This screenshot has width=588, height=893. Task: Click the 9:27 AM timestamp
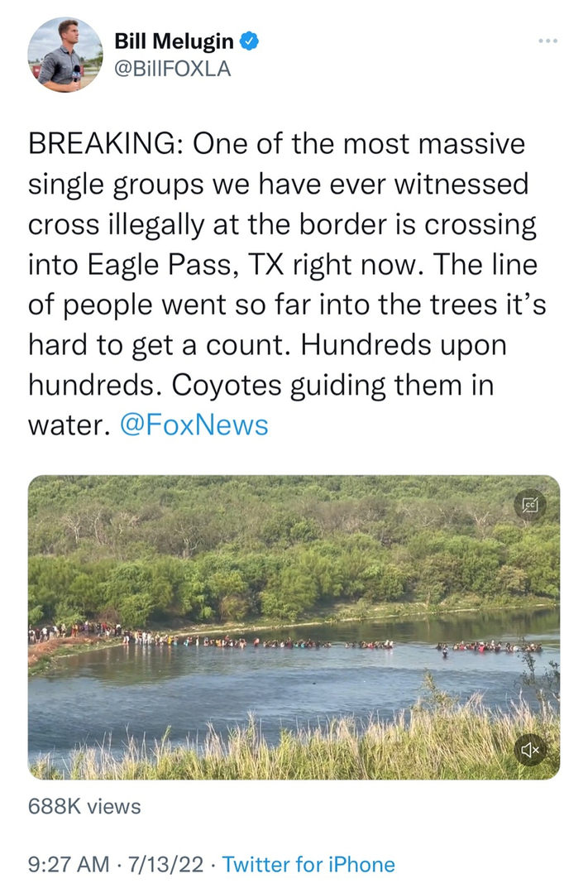coord(68,865)
